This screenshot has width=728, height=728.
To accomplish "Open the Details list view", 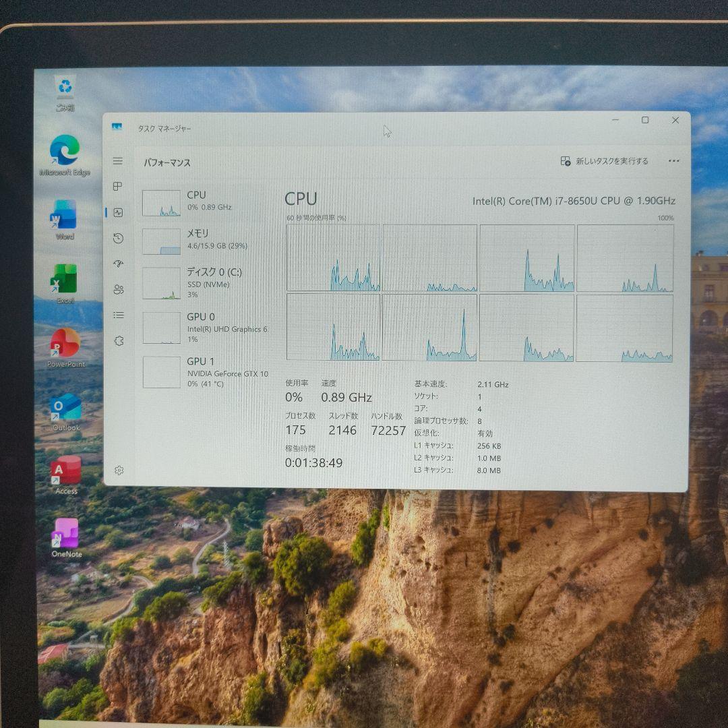I will point(118,315).
